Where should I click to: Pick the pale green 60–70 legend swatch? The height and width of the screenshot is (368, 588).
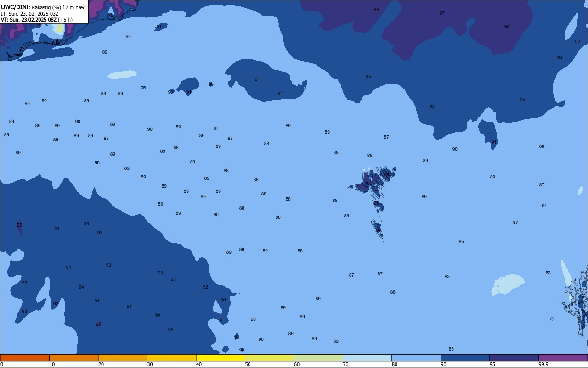click(x=318, y=357)
